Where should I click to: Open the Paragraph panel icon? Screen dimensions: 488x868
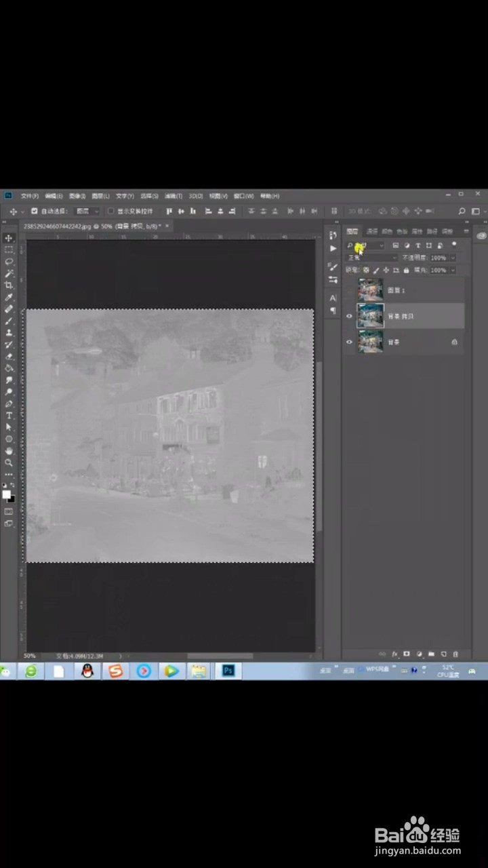click(x=333, y=311)
